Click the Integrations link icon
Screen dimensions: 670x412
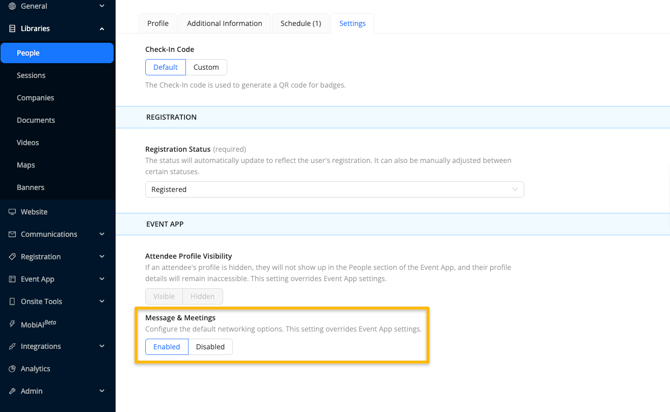click(12, 346)
